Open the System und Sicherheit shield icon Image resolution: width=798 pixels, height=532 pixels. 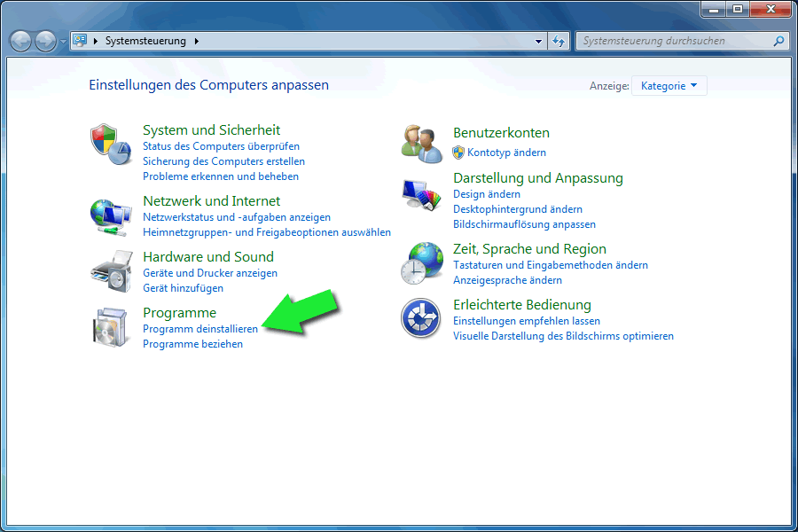[x=111, y=145]
